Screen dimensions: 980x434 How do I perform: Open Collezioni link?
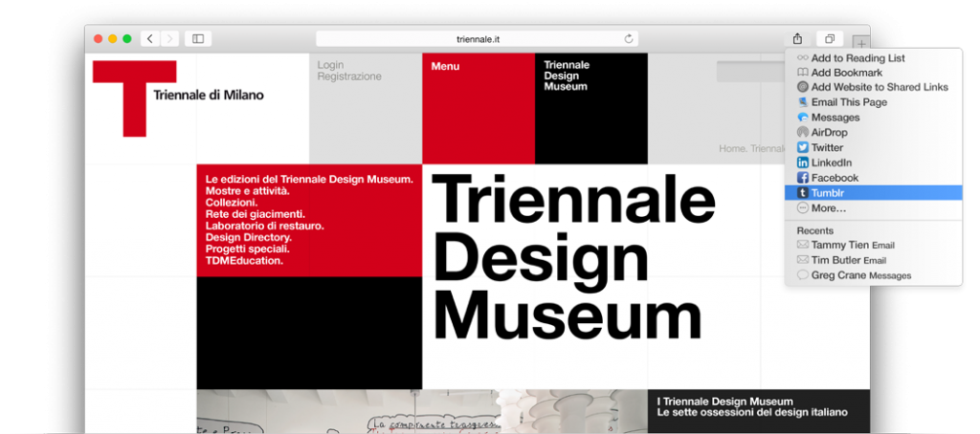tap(232, 203)
